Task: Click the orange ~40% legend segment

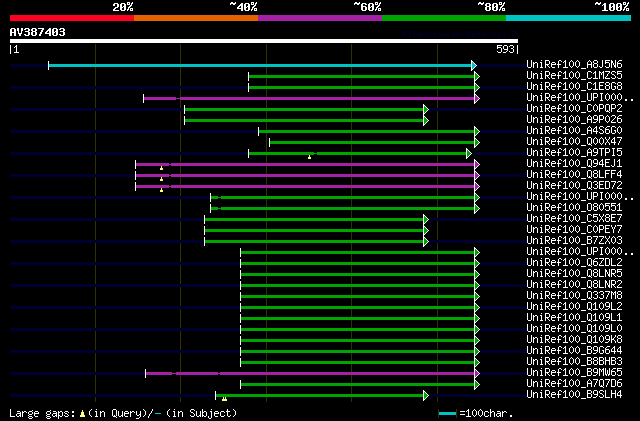Action: [x=196, y=18]
